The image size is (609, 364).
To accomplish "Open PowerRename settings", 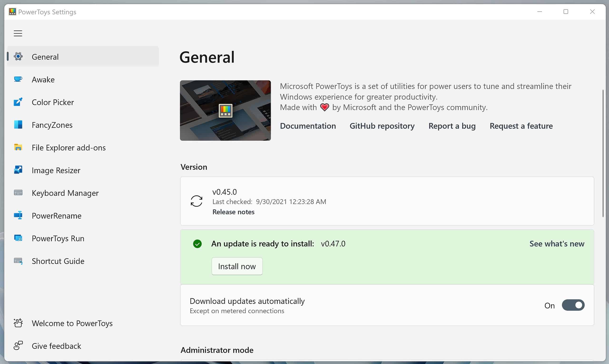I will (x=57, y=215).
